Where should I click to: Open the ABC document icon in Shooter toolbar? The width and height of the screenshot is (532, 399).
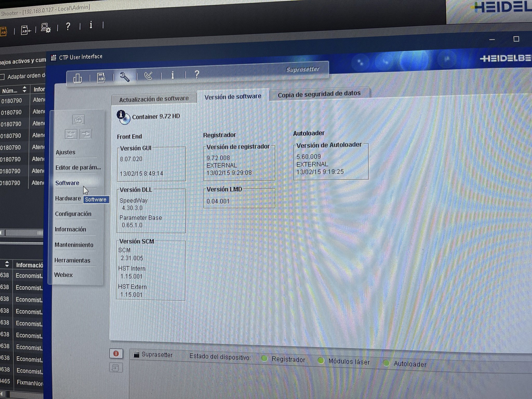(25, 30)
